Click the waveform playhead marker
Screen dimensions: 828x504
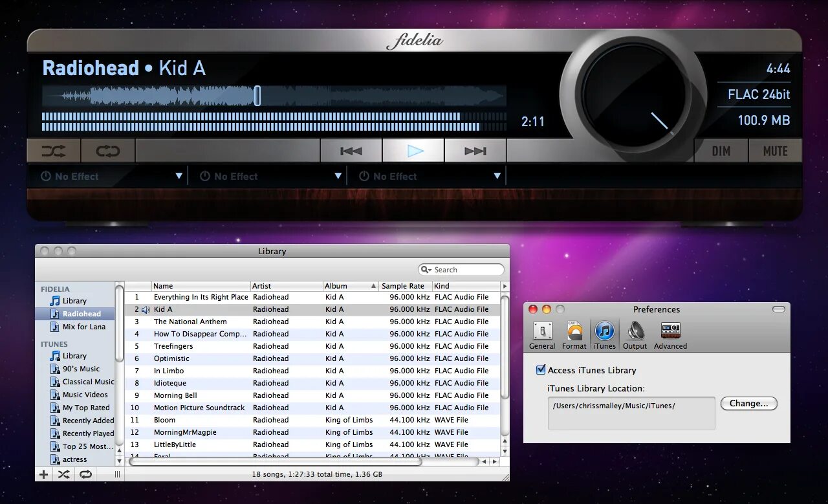257,96
